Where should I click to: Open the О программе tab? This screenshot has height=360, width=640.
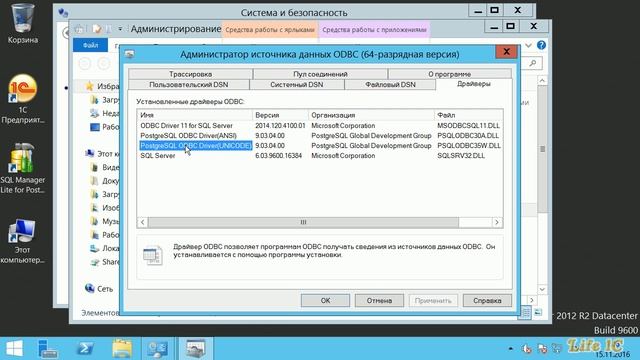click(449, 74)
